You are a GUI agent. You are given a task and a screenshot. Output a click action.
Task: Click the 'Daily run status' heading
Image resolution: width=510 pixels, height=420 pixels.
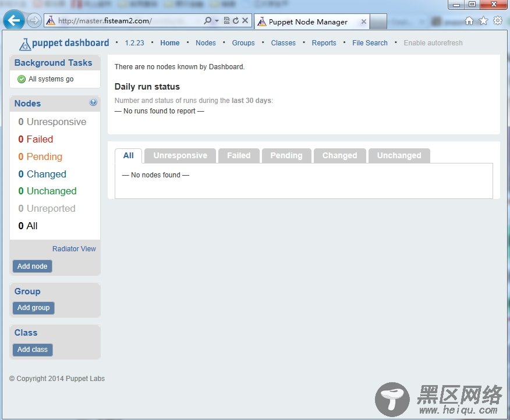coord(147,87)
